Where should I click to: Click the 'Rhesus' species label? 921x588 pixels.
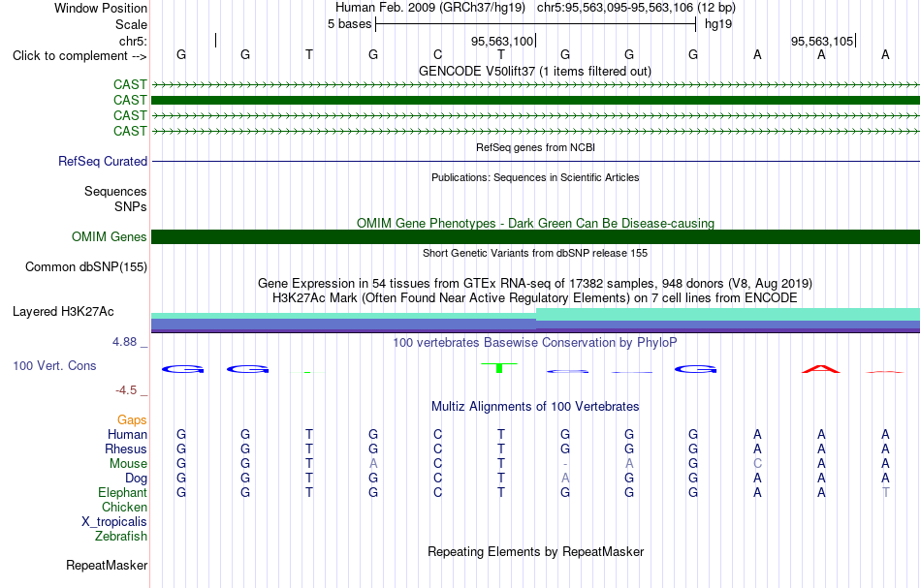point(126,449)
